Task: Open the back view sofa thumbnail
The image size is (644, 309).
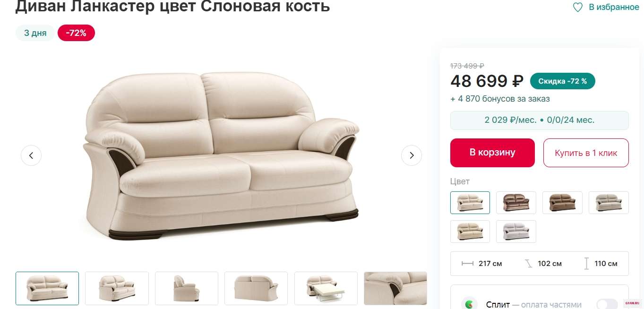Action: click(x=256, y=288)
